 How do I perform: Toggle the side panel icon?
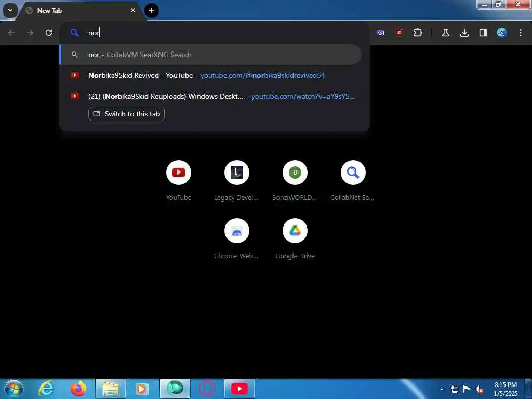(x=483, y=33)
